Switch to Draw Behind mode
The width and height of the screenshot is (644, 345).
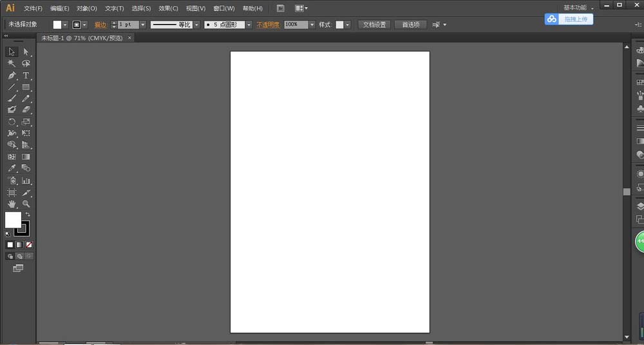[x=19, y=256]
